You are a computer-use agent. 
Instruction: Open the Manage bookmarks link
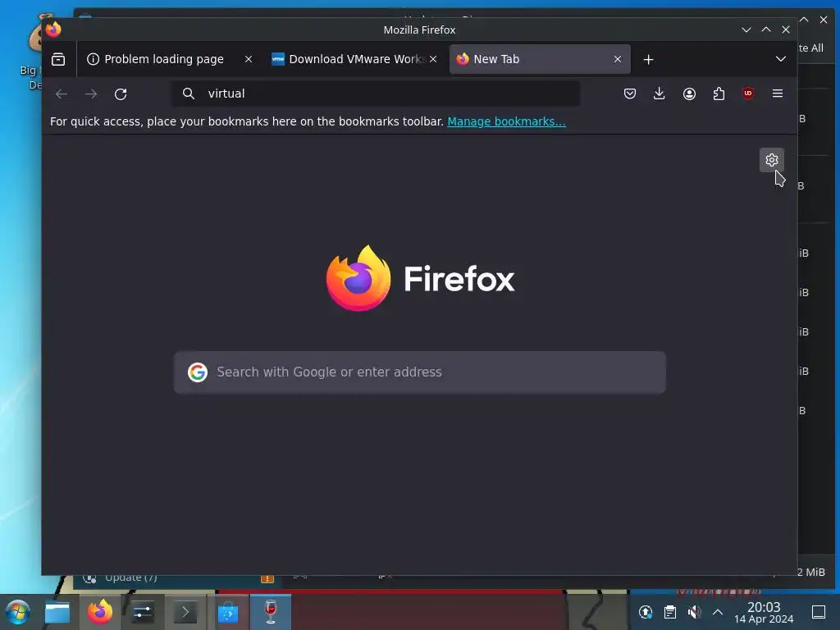click(506, 121)
